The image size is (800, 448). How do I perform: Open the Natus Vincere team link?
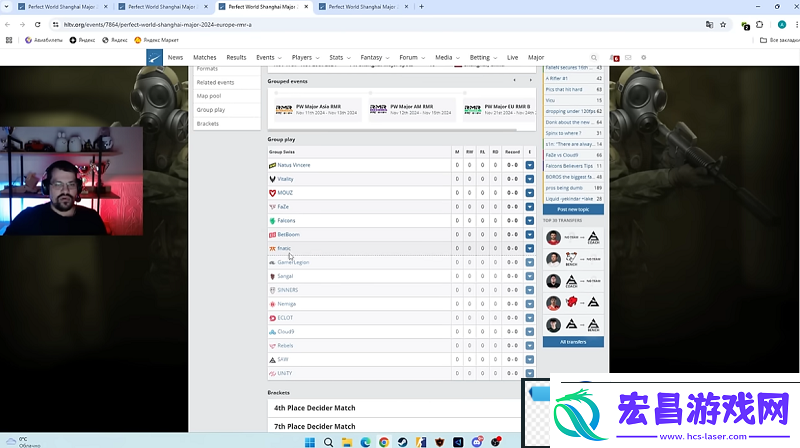[293, 165]
